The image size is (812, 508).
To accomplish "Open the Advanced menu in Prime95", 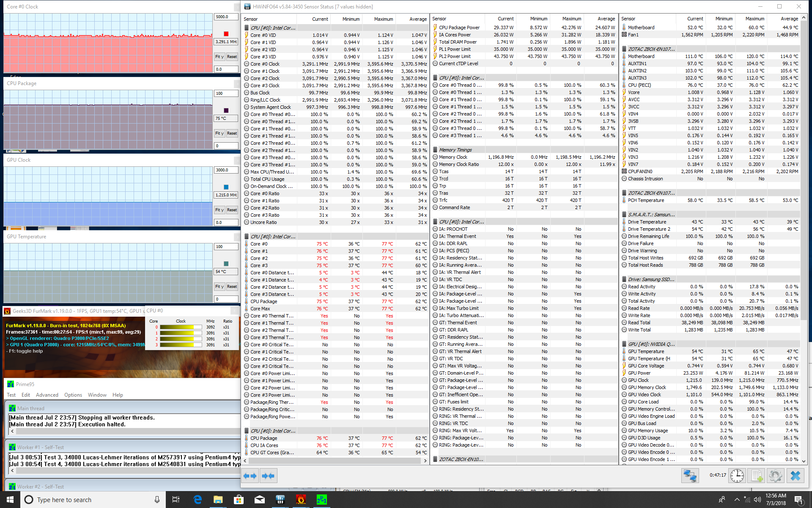I will coord(47,395).
